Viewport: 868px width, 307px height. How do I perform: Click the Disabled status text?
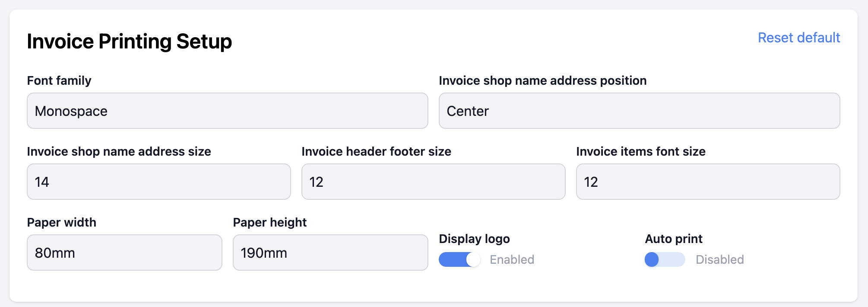(719, 259)
